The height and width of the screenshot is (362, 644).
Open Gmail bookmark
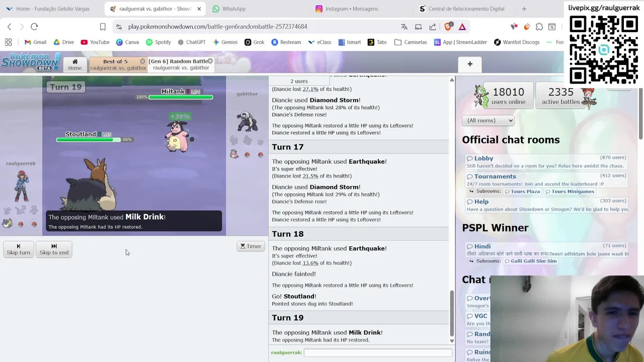point(35,42)
